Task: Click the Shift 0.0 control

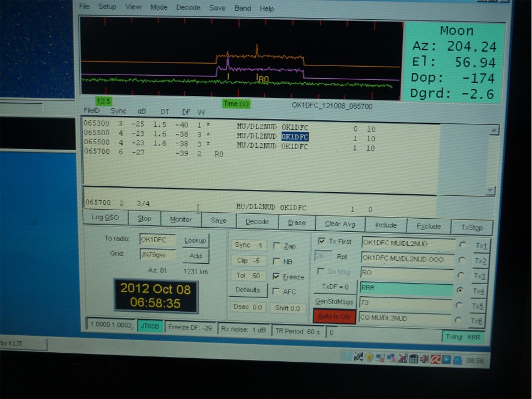Action: [288, 308]
